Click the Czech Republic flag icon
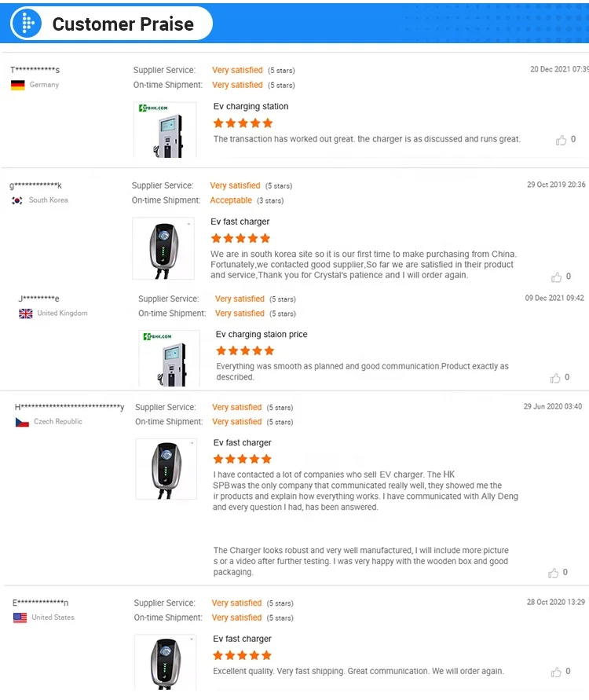The height and width of the screenshot is (700, 589). point(22,422)
